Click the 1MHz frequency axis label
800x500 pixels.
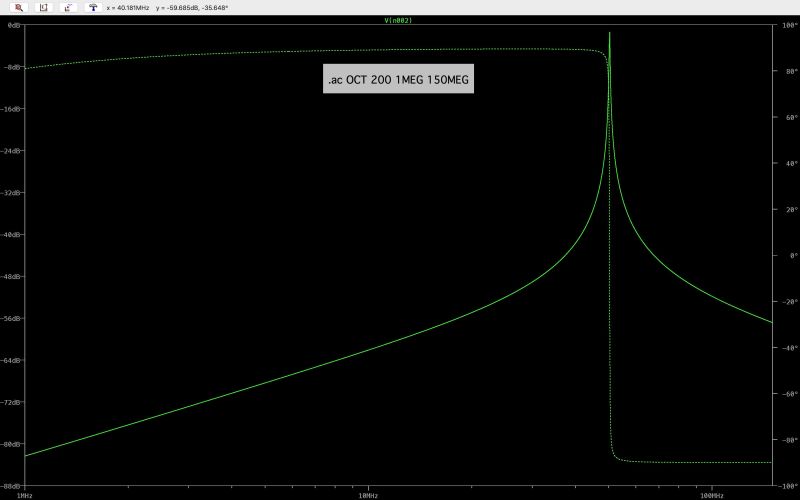click(24, 495)
